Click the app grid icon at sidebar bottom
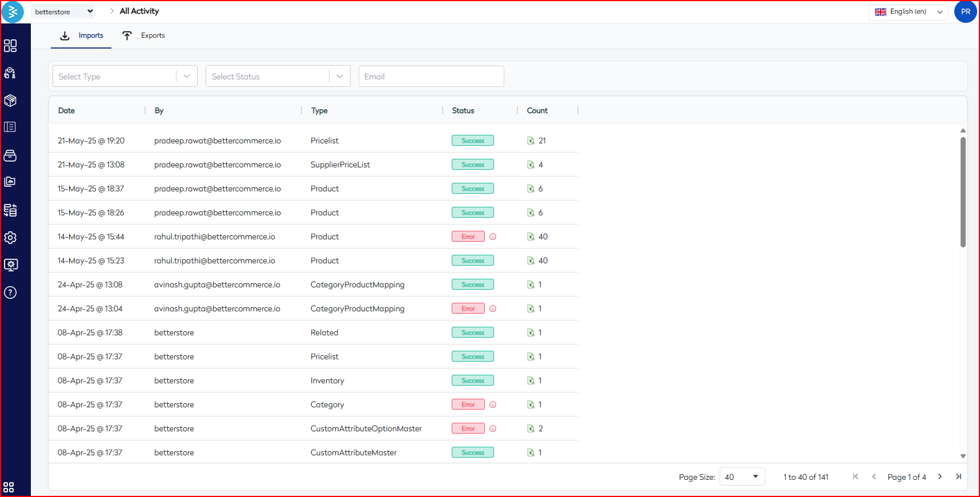The height and width of the screenshot is (497, 980). (x=9, y=487)
